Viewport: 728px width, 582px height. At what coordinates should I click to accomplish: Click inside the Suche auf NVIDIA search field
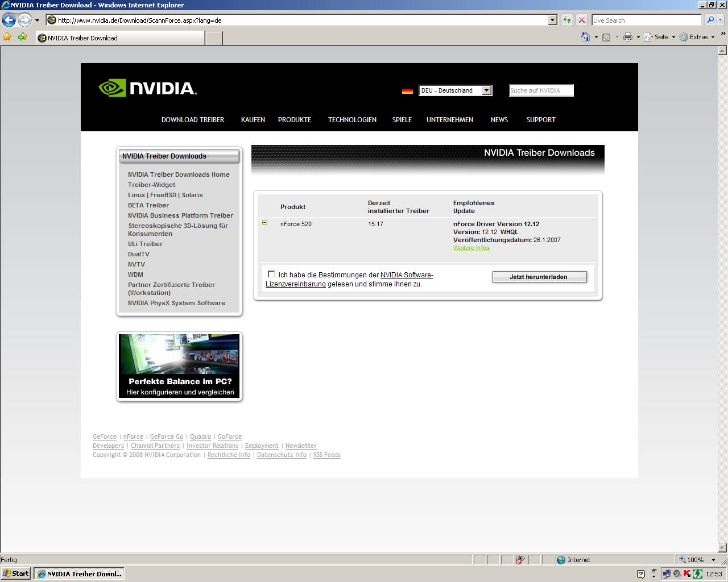[x=541, y=90]
